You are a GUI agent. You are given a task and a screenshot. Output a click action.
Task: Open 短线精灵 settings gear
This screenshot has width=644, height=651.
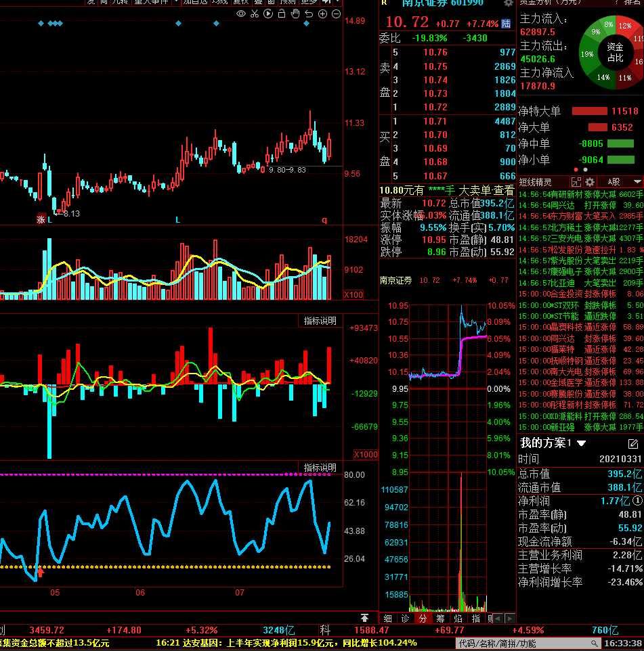590,182
